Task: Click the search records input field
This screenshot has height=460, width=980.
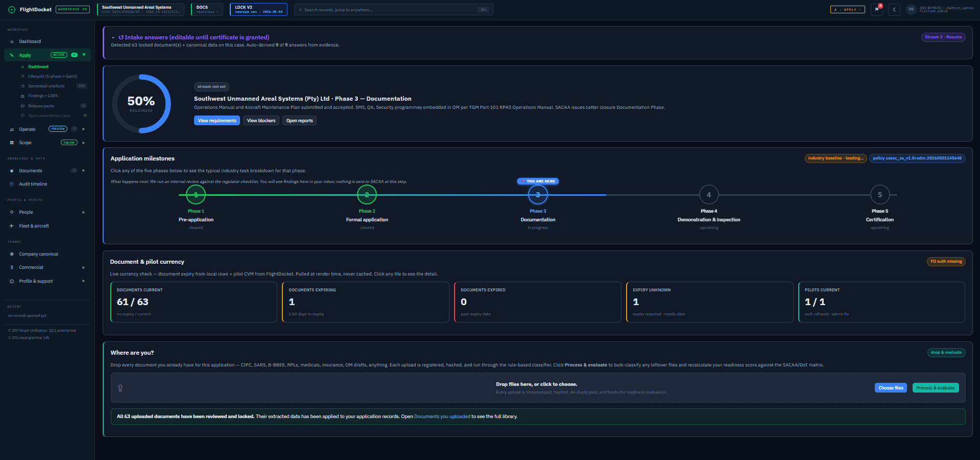Action: [393, 10]
